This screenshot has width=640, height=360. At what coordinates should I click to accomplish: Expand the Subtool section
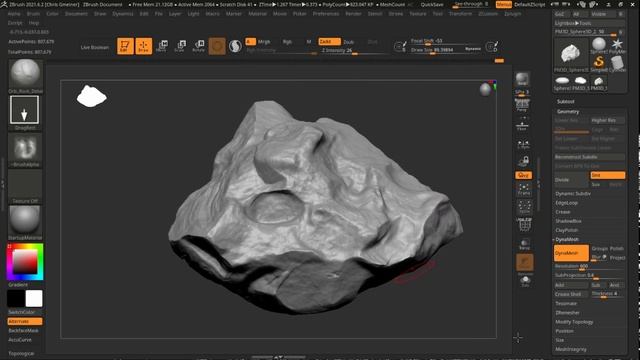pos(565,102)
